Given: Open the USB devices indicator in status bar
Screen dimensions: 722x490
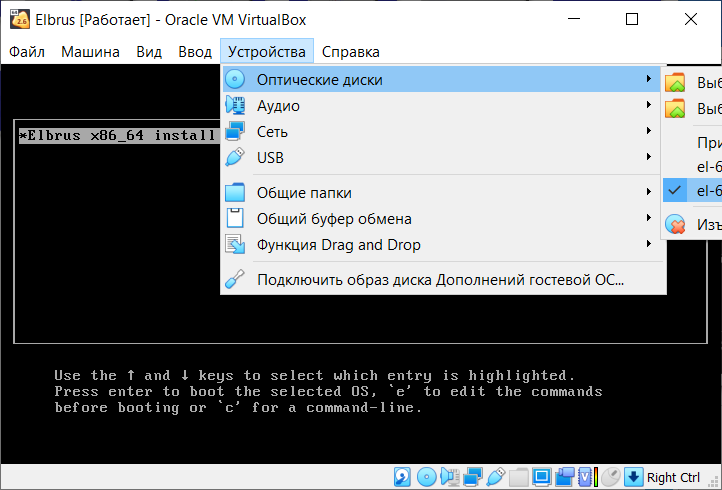Looking at the screenshot, I should [x=496, y=477].
